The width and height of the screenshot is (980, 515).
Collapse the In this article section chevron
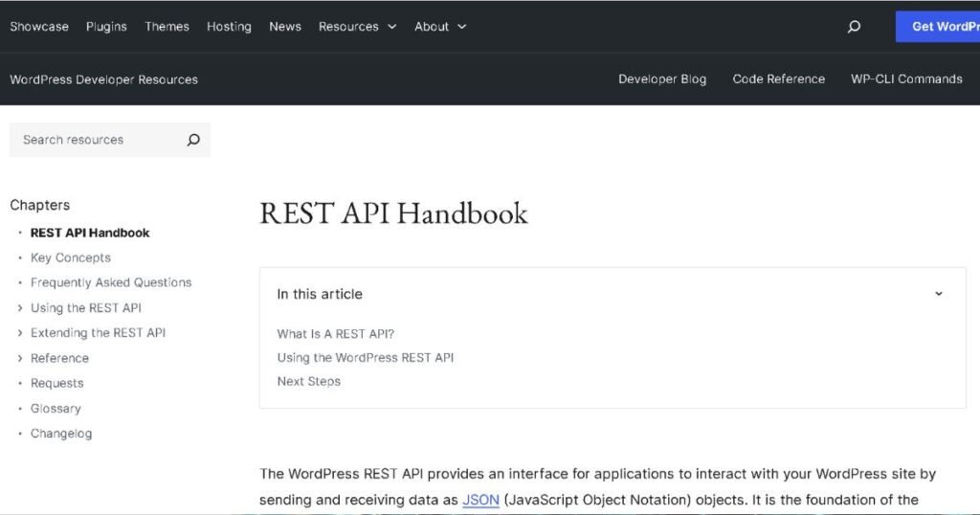coord(938,294)
